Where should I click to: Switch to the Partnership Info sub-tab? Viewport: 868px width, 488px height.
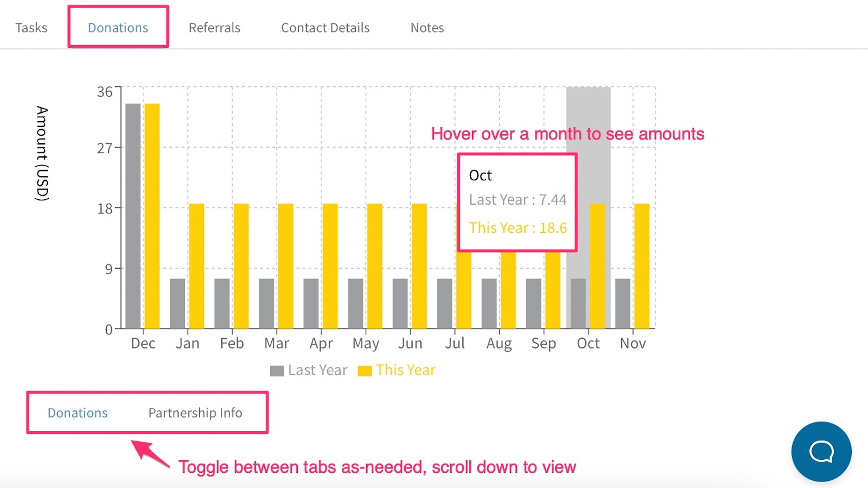195,413
